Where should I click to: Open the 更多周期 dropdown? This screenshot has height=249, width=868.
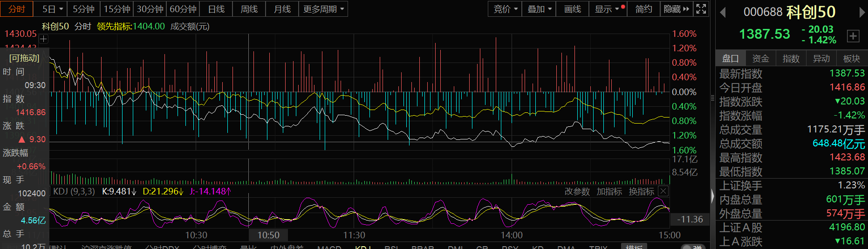[x=323, y=9]
